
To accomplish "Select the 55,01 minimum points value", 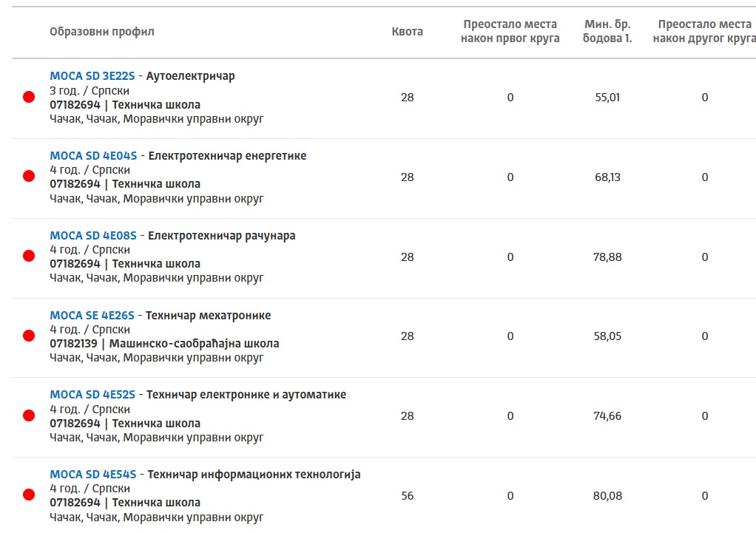I will 607,98.
